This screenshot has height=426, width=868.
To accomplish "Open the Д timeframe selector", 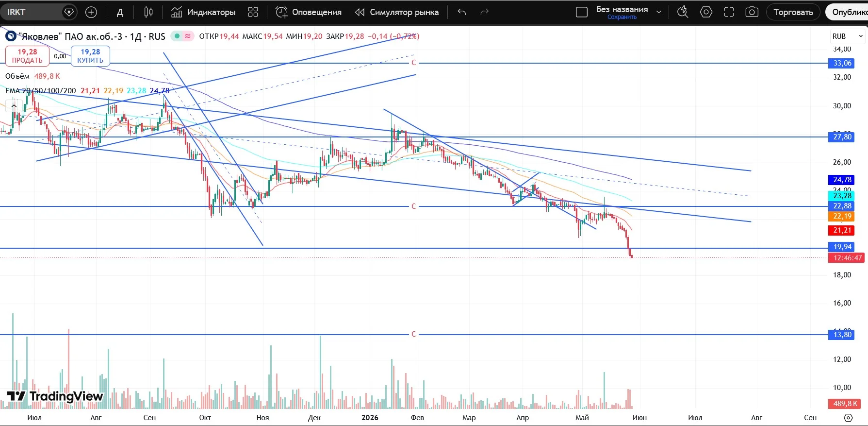I will (x=120, y=12).
